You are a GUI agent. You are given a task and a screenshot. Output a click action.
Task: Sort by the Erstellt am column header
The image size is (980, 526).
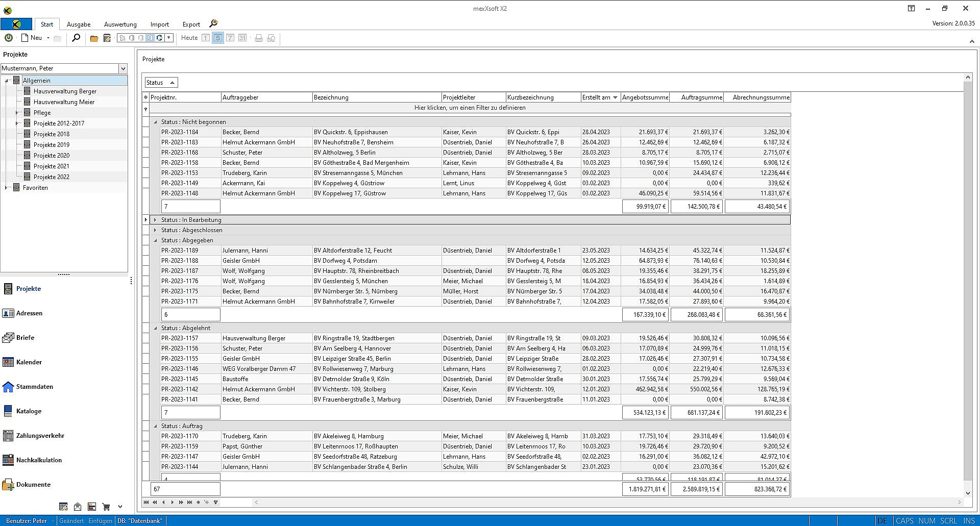pos(600,97)
